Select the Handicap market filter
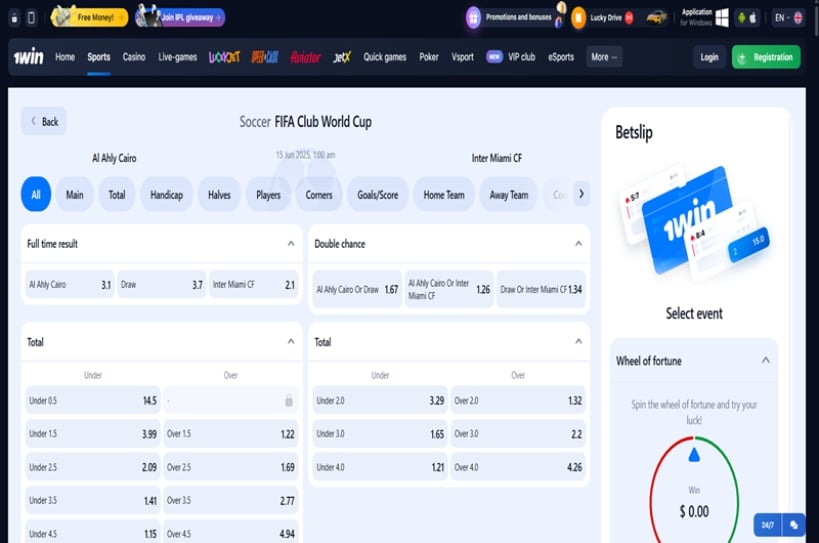The width and height of the screenshot is (819, 543). click(167, 195)
